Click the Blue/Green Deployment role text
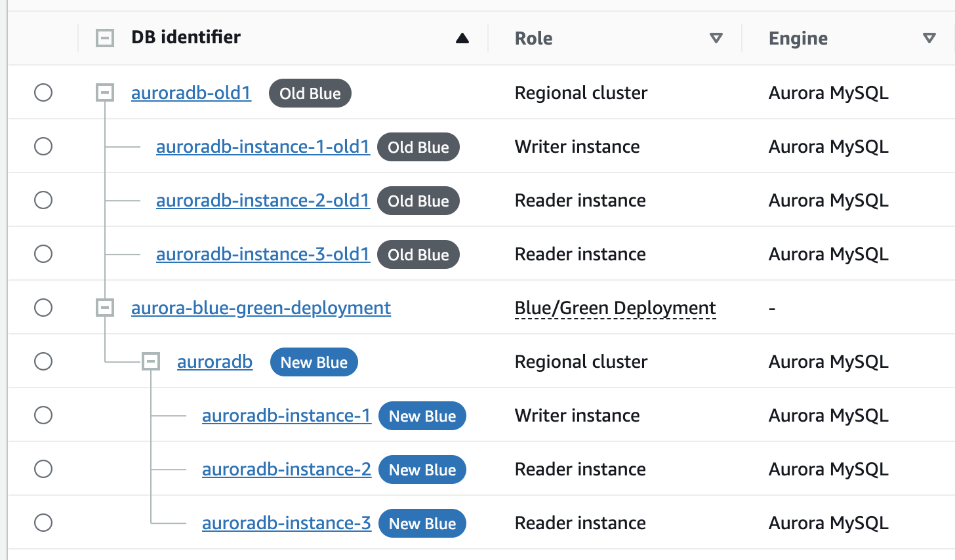This screenshot has height=560, width=955. tap(615, 308)
